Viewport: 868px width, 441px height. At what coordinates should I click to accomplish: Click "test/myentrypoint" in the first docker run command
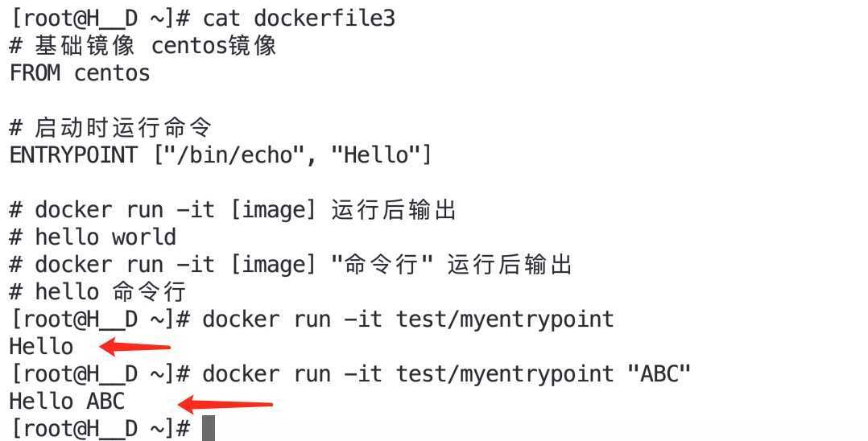click(505, 319)
